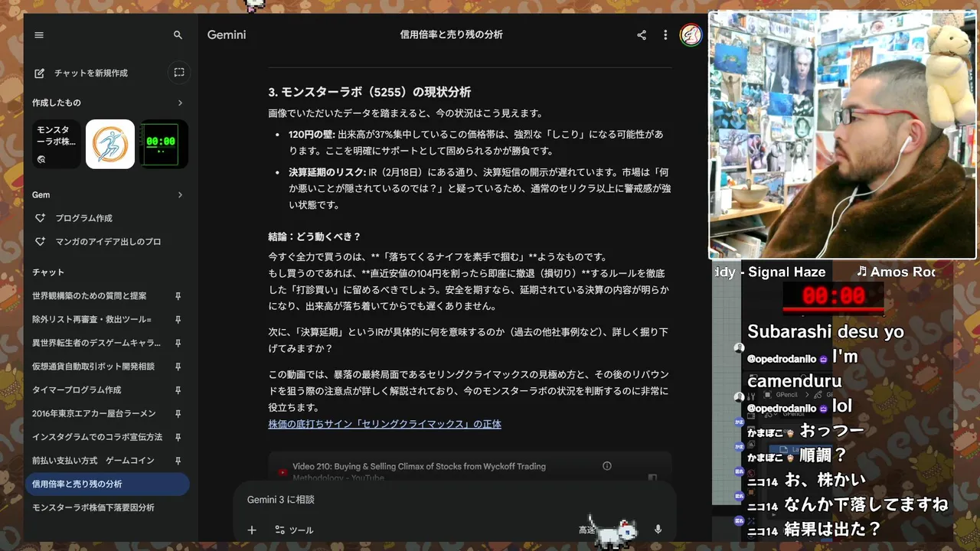Open the Video 210 YouTube card
Screen dimensions: 980x551
469,468
